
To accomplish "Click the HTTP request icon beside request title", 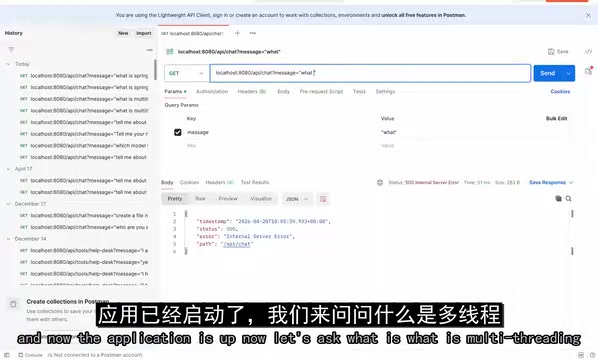I will [170, 51].
